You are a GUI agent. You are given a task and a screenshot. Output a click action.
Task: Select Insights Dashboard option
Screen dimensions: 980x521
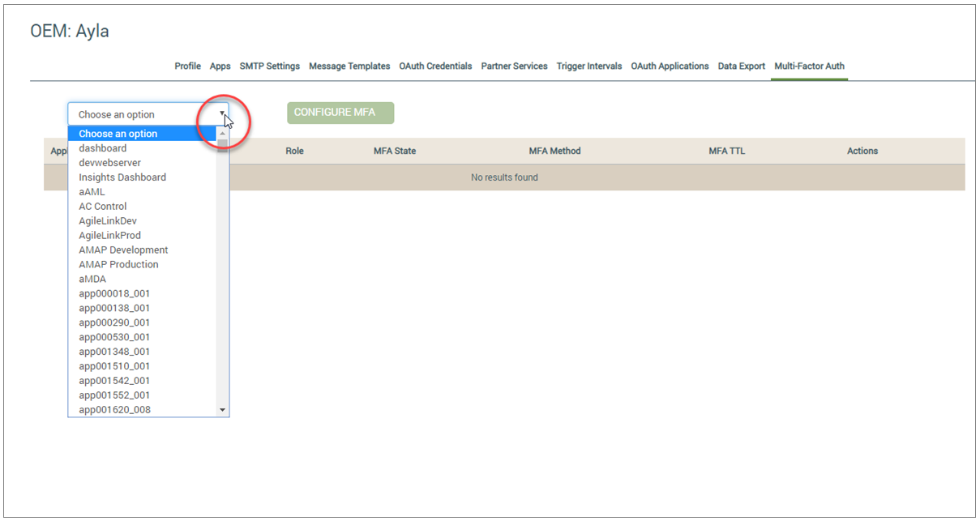(x=142, y=177)
